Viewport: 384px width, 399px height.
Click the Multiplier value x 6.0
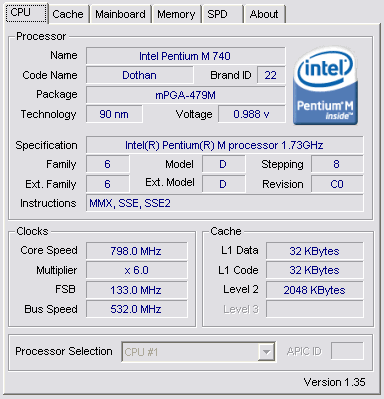point(137,270)
